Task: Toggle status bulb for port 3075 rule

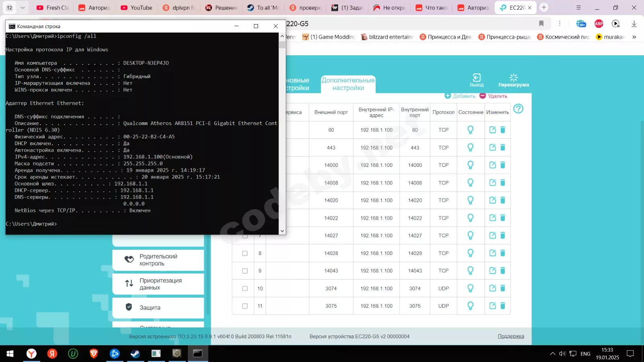Action: 470,306
